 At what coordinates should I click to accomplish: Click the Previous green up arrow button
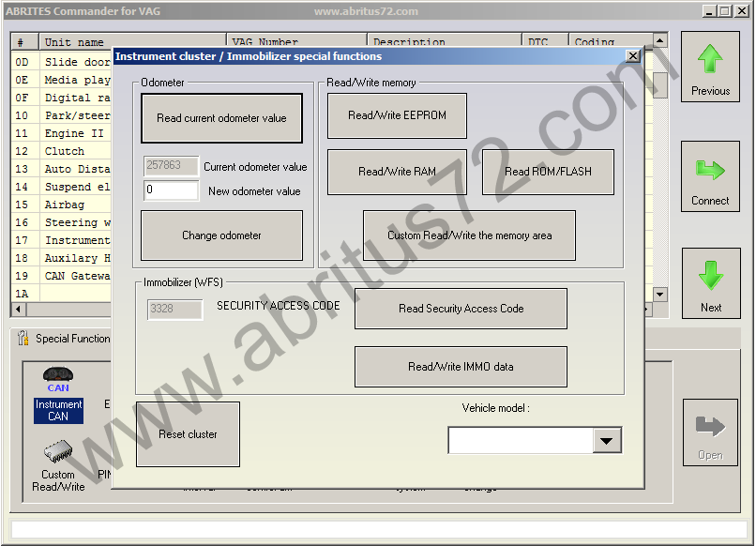pyautogui.click(x=710, y=67)
